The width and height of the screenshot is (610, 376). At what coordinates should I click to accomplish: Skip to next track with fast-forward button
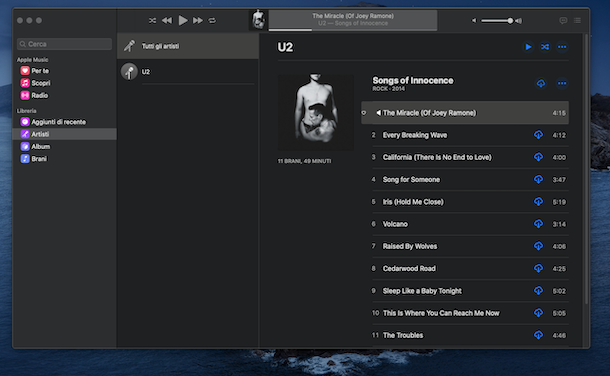198,20
